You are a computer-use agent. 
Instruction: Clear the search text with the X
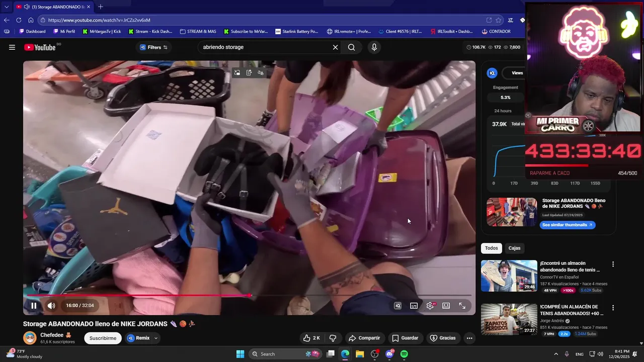(x=335, y=47)
